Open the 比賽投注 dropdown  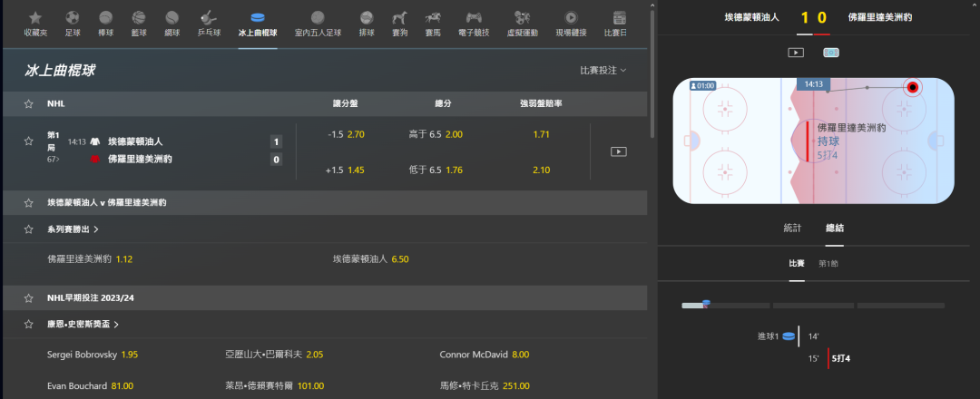[603, 70]
